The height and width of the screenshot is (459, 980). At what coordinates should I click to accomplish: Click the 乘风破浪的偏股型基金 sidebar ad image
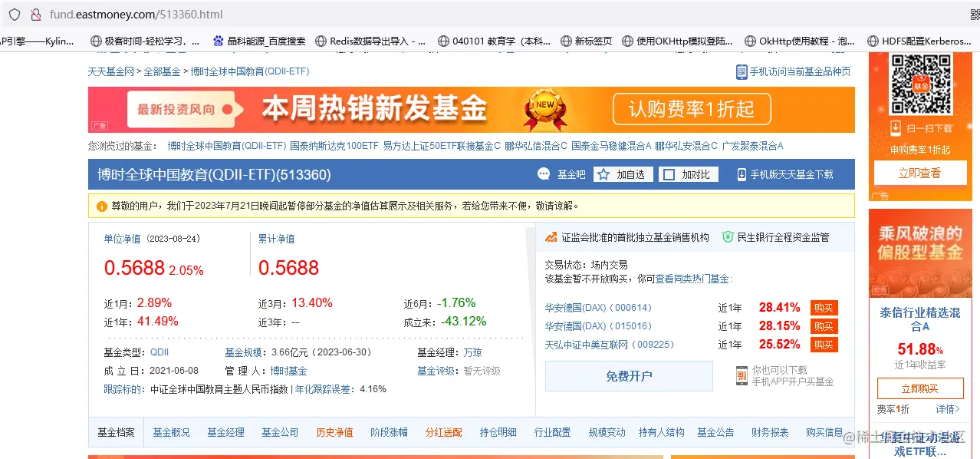pos(919,253)
